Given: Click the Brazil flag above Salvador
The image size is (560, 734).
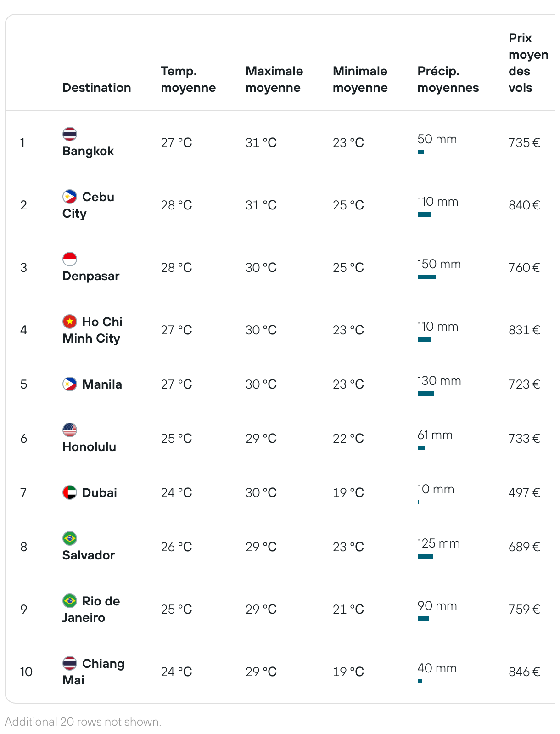Looking at the screenshot, I should (x=70, y=538).
